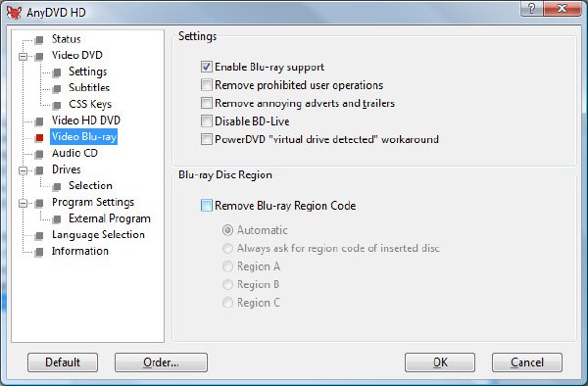Click the square icon next to Audio CD
Screen dimensions: 588x386
[x=39, y=154]
